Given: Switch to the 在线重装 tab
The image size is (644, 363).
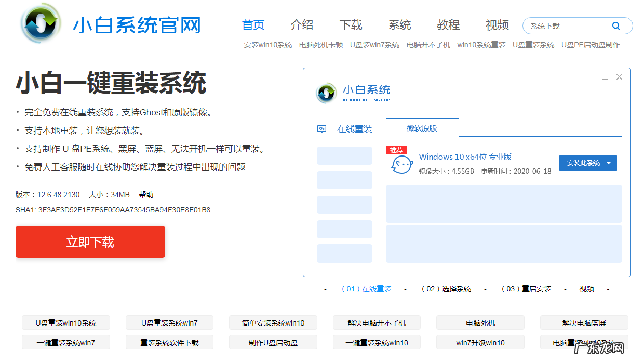Looking at the screenshot, I should coord(355,128).
